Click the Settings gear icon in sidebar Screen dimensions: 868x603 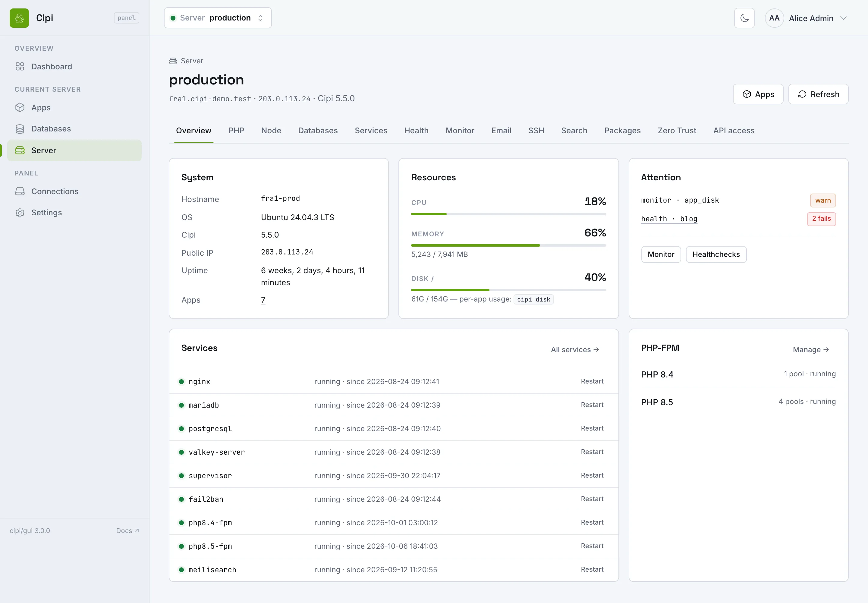tap(20, 213)
